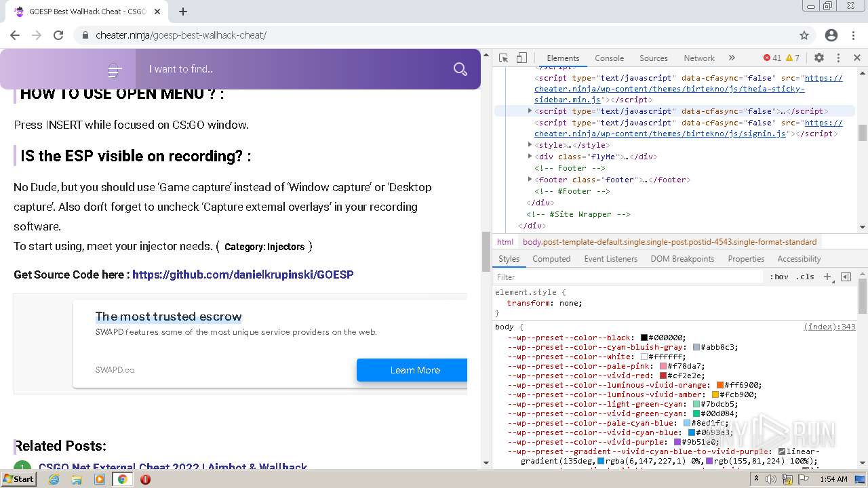Screen dimensions: 868x488
Task: Toggle the computed styles sidebar pane icon
Action: pyautogui.click(x=846, y=277)
